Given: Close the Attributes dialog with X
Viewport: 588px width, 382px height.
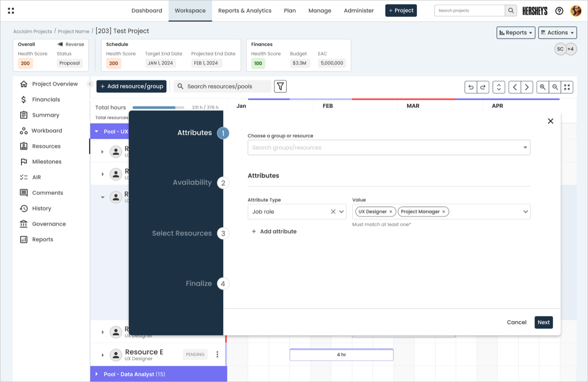Looking at the screenshot, I should click(x=550, y=121).
